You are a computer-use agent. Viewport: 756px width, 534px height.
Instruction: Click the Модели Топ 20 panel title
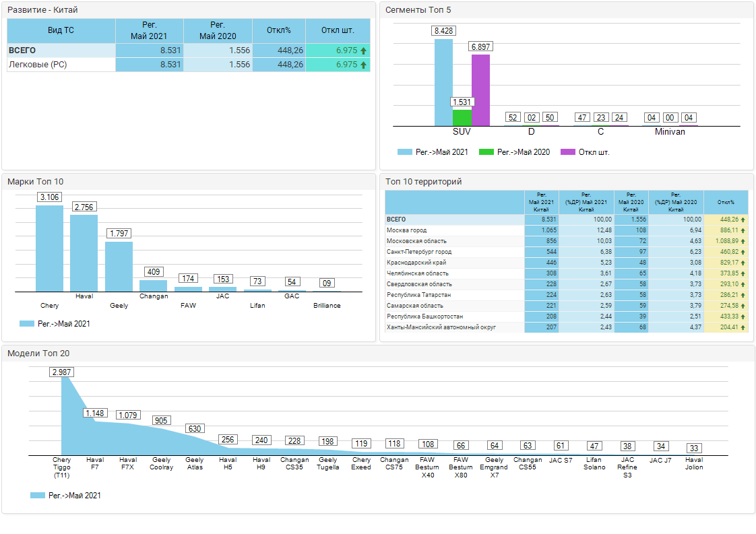tap(38, 354)
